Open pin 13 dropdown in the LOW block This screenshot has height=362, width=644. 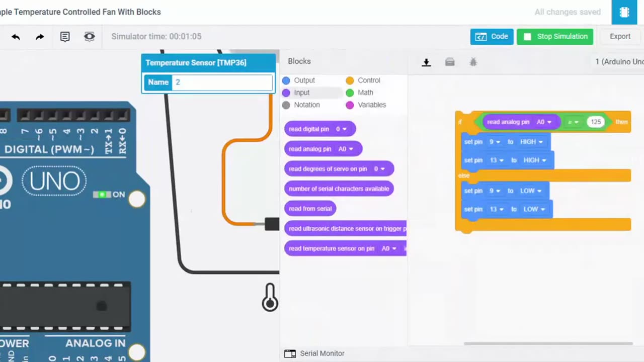tap(497, 209)
